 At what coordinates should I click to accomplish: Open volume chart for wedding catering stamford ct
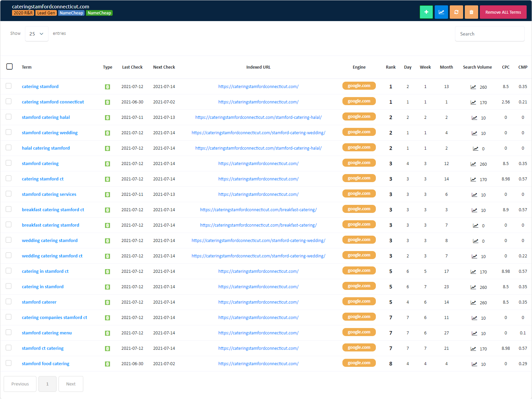(x=474, y=256)
